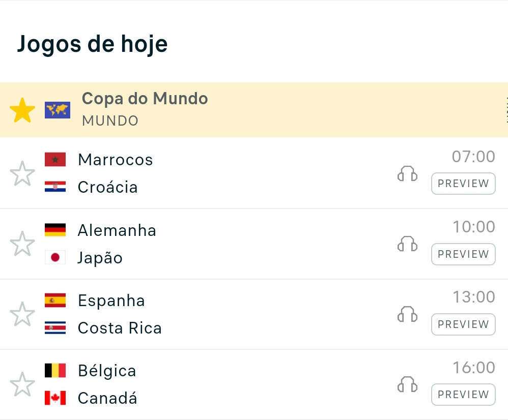
Task: Favorite the Marrocos vs Croácia match
Action: tap(22, 173)
